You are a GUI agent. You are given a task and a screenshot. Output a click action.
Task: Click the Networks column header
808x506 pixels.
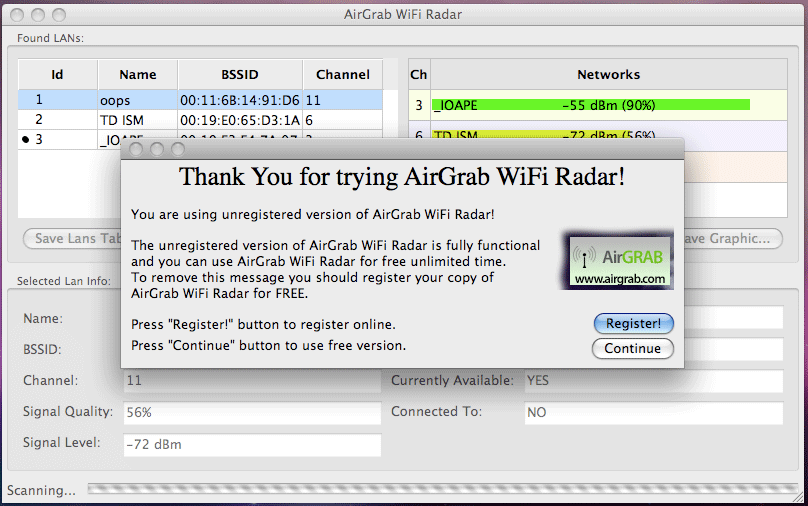click(609, 75)
